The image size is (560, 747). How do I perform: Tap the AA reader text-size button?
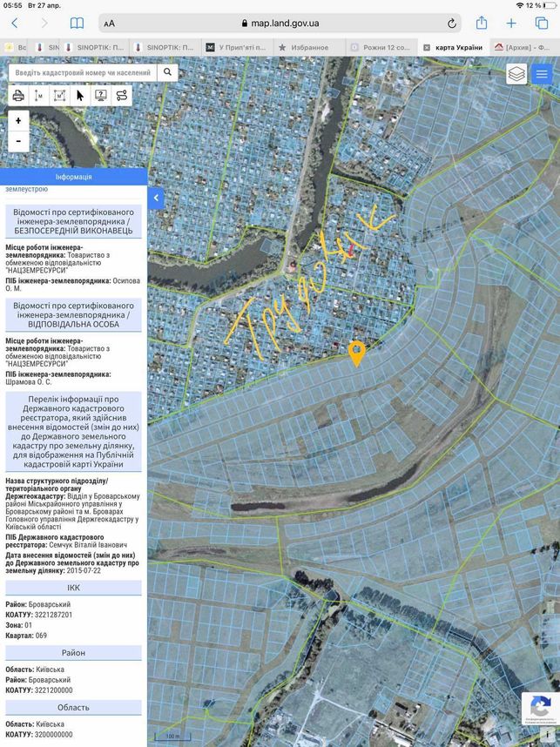tap(109, 24)
